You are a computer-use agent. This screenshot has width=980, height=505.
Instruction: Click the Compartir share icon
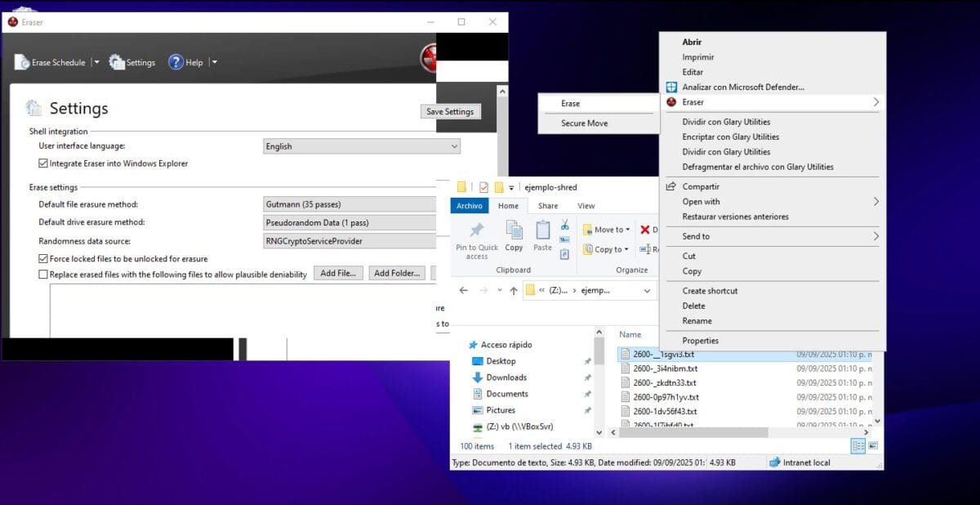(x=671, y=186)
